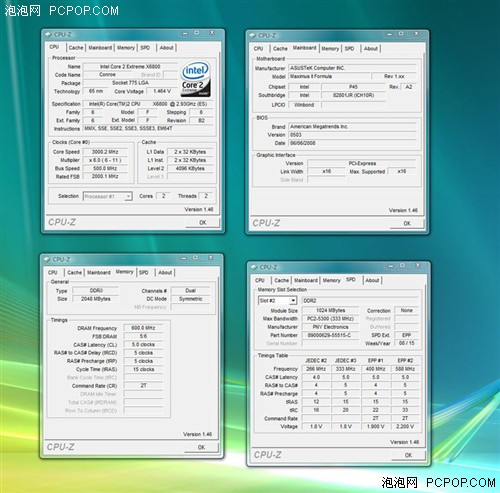Image resolution: width=500 pixels, height=493 pixels.
Task: Close the CPU-Z processor window
Action: [212, 33]
